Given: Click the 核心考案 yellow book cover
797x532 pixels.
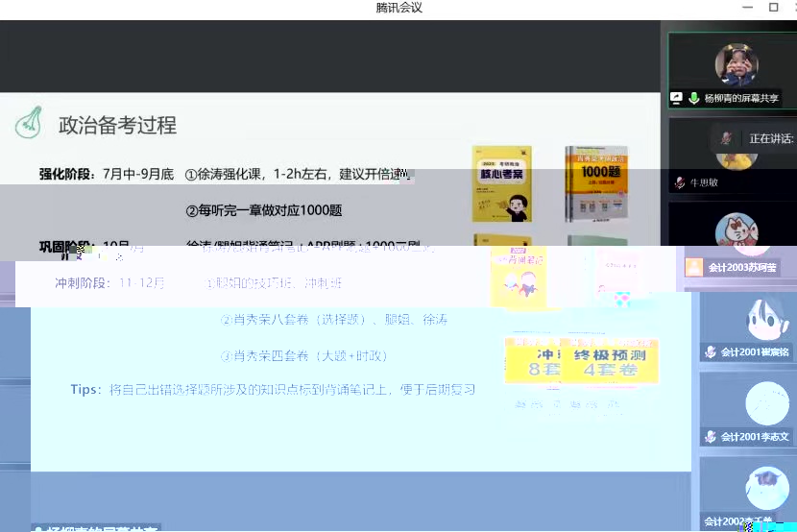Looking at the screenshot, I should coord(502,184).
